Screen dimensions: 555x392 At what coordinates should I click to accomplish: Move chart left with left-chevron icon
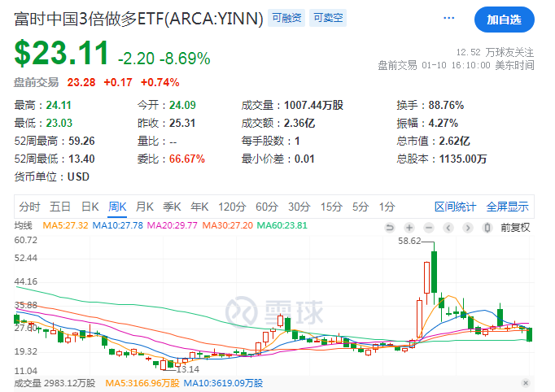[448, 228]
